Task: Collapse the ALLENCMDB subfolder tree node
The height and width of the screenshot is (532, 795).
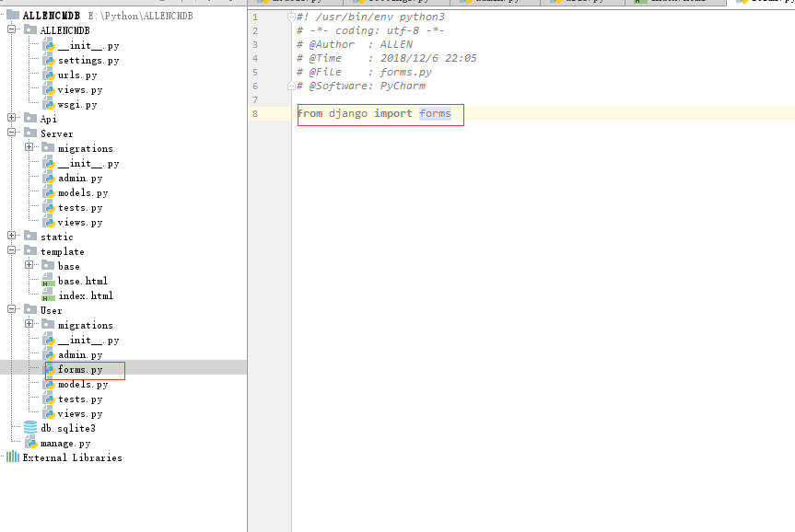Action: point(11,29)
